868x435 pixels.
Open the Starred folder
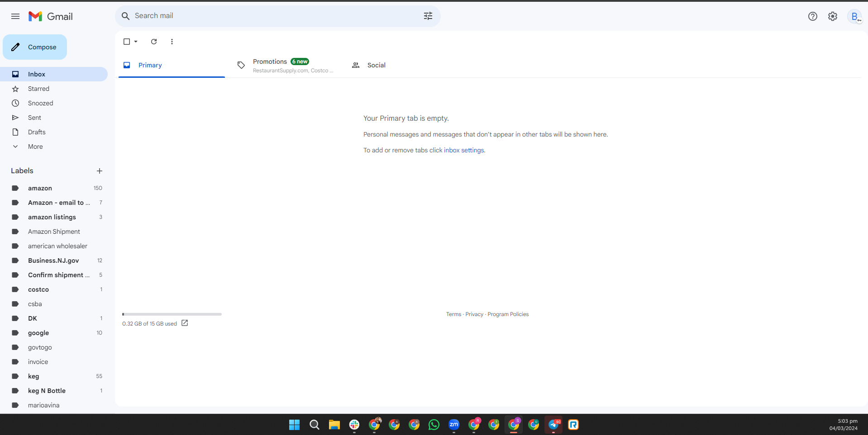(54, 89)
